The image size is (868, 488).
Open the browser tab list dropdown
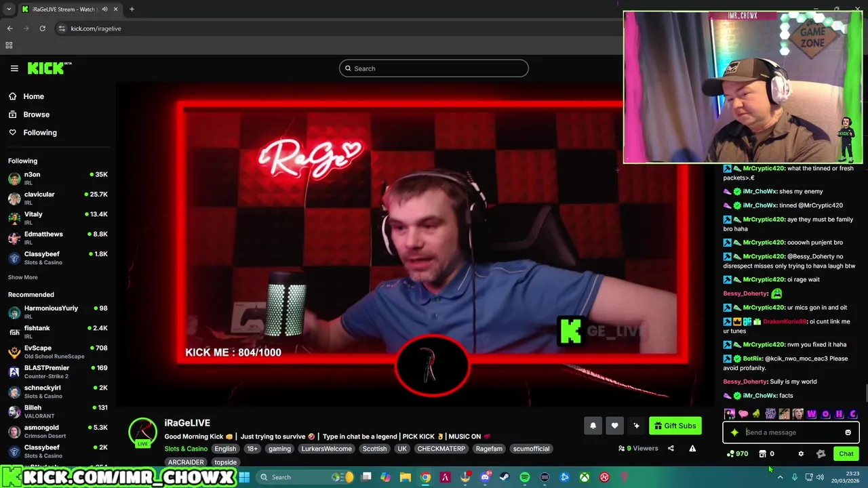(9, 9)
